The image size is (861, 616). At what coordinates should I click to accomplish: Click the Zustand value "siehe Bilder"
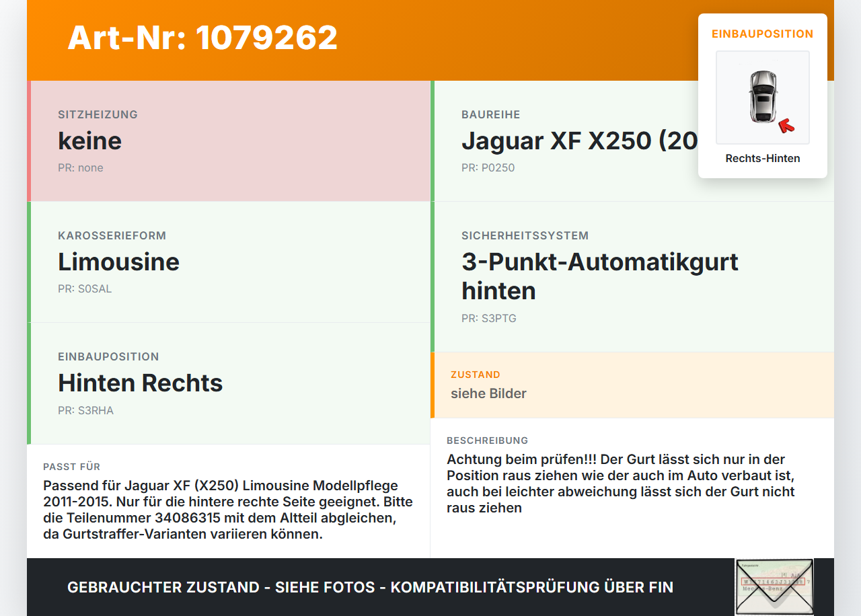click(x=489, y=393)
